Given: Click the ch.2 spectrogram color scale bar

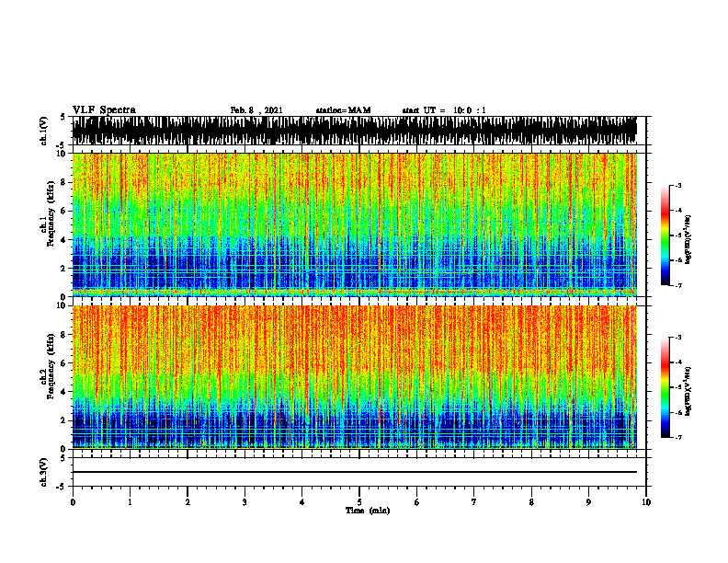Looking at the screenshot, I should (x=665, y=387).
